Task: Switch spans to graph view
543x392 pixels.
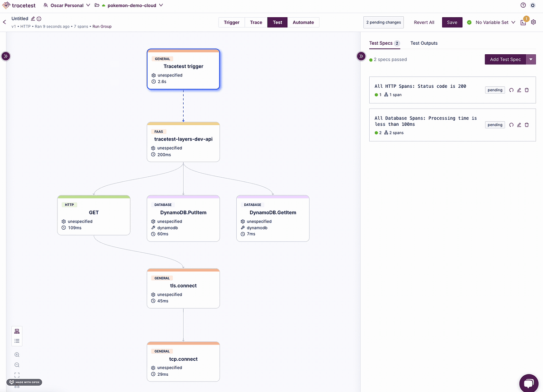Action: pyautogui.click(x=17, y=331)
